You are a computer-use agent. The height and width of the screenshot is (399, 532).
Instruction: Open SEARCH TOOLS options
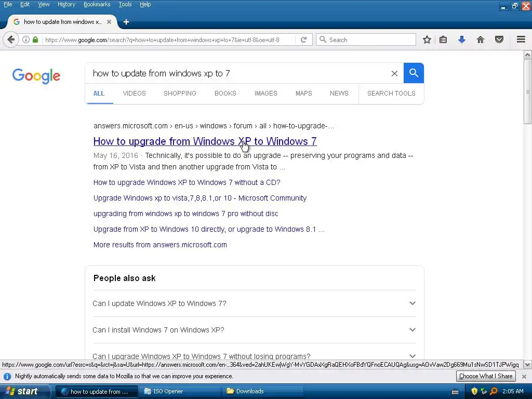[391, 94]
